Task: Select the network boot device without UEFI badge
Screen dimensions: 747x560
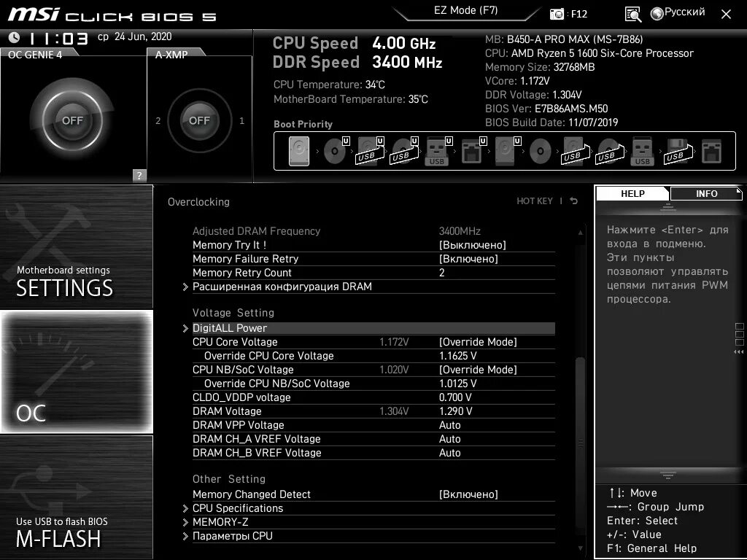Action: point(712,151)
